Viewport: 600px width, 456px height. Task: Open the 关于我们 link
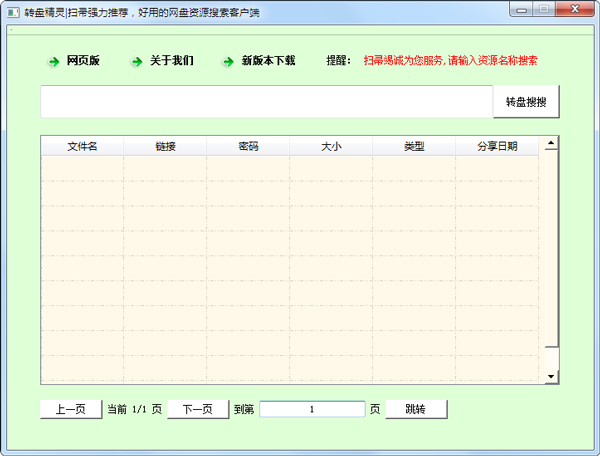pos(171,61)
